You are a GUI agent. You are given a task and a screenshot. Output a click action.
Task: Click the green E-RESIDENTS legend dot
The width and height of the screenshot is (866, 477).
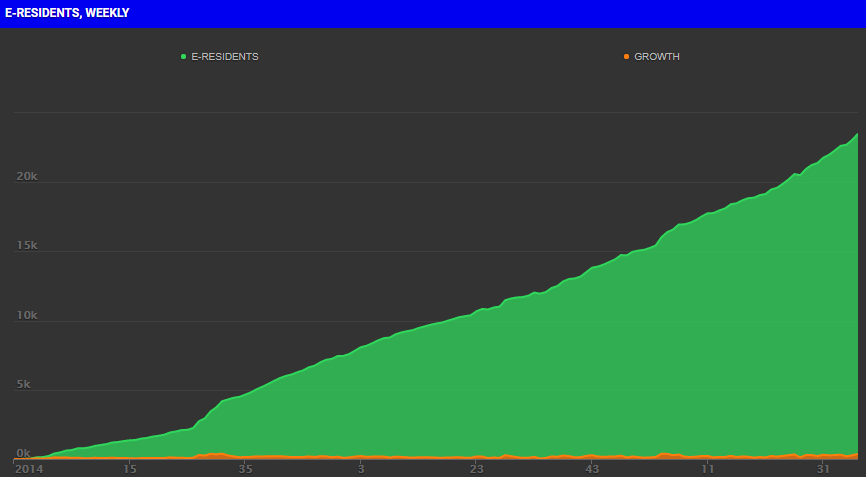point(183,56)
